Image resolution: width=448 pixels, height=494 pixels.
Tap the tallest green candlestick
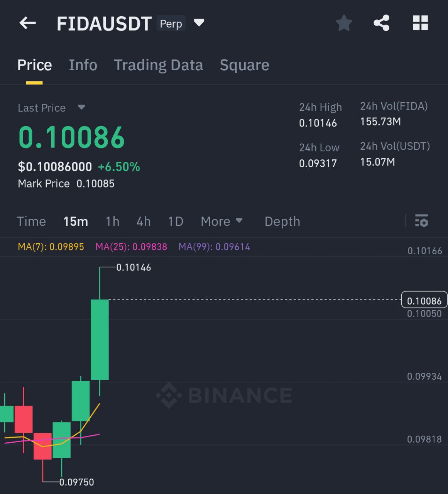coord(100,340)
